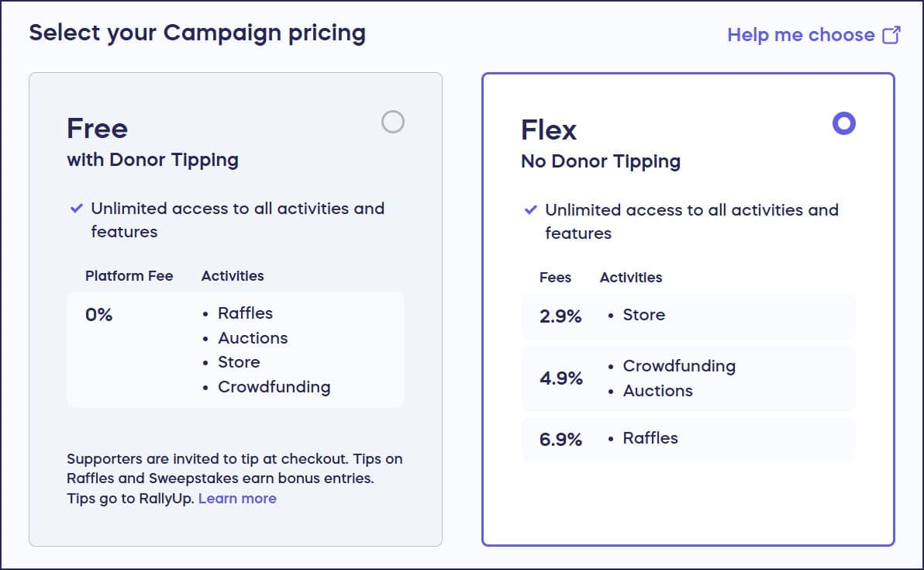
Task: Click the external link icon beside Help me choose
Action: coord(891,35)
